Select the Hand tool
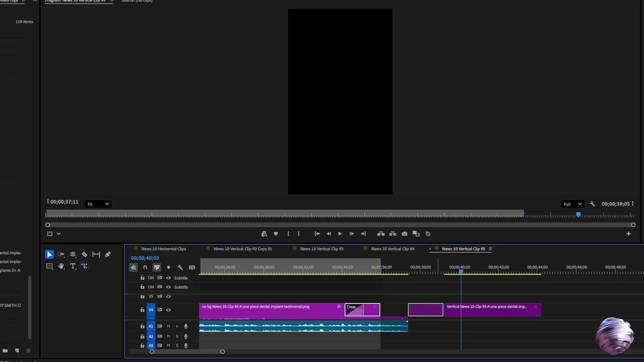Viewport: 644px width, 362px height. [61, 266]
